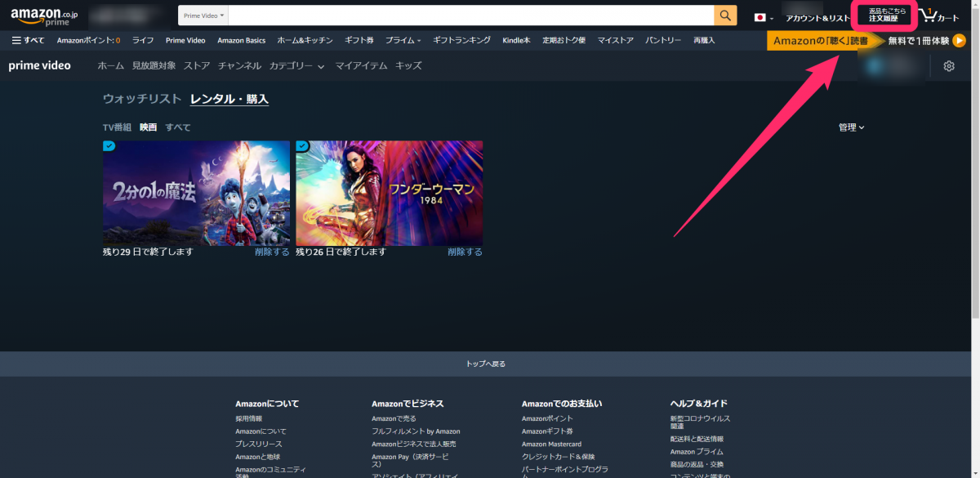This screenshot has height=478, width=980.
Task: Open Amazon Basics in top nav
Action: coord(241,40)
